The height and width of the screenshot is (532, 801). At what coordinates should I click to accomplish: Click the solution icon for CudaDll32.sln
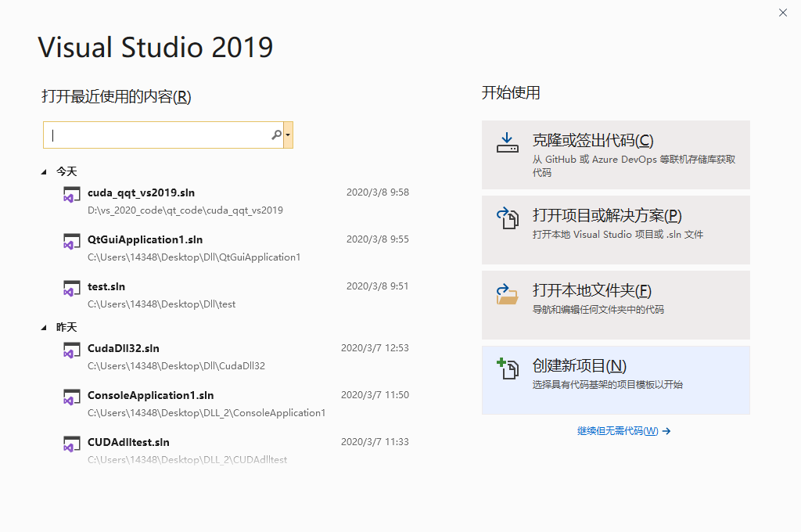point(71,350)
